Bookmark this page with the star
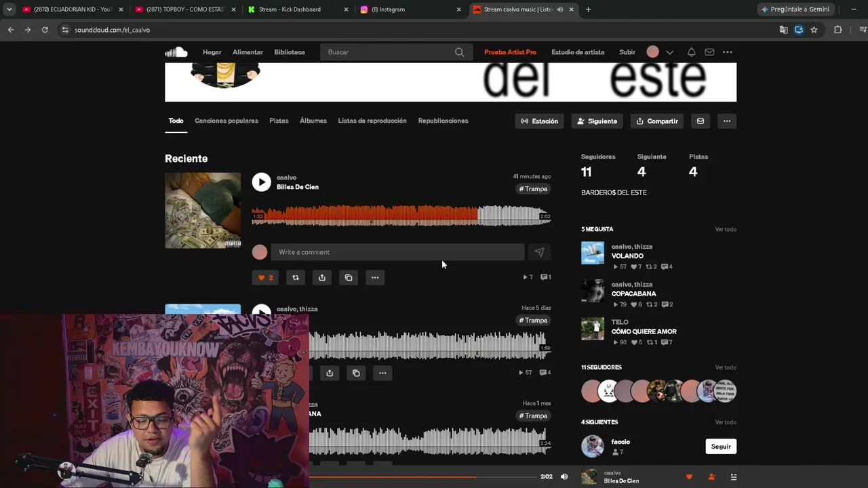 point(814,30)
